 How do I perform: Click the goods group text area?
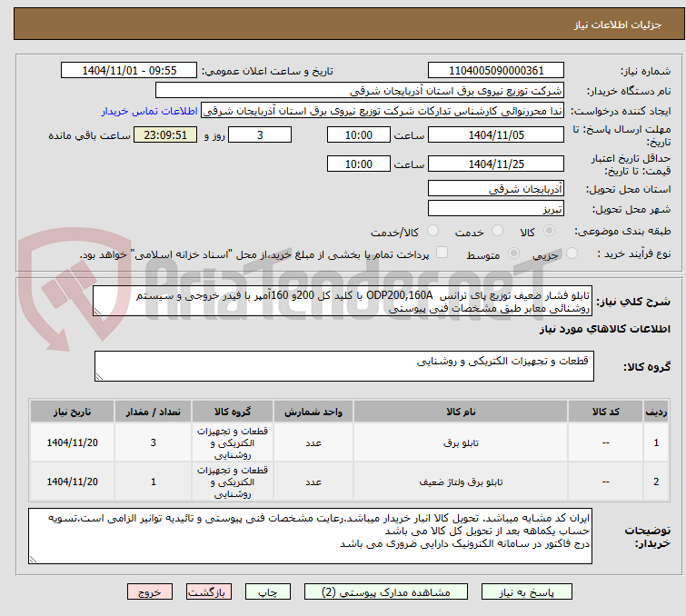click(x=344, y=366)
